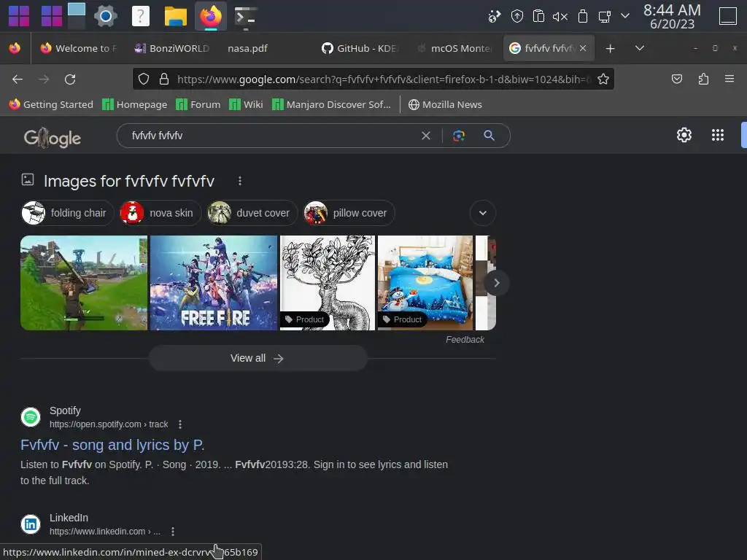Select the pillow cover filter chip

349,213
